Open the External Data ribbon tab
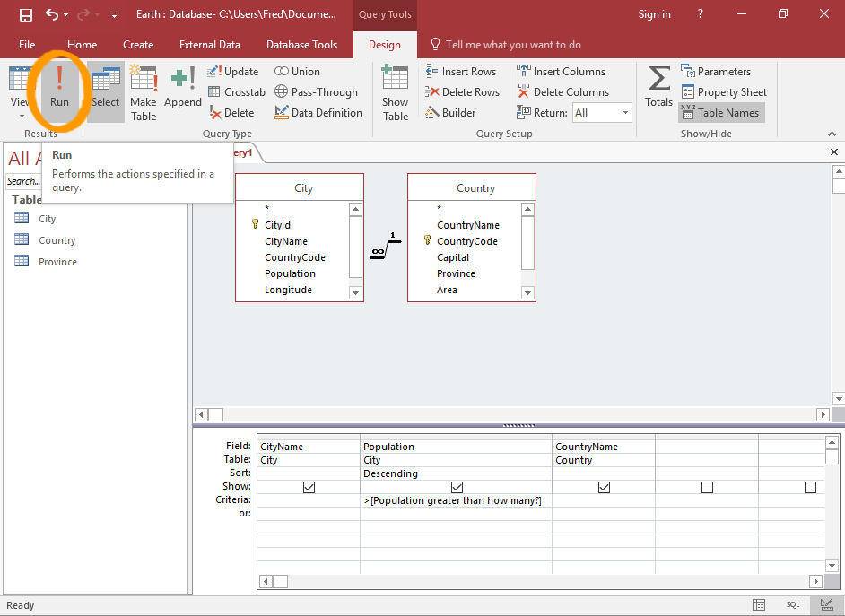 pos(210,45)
